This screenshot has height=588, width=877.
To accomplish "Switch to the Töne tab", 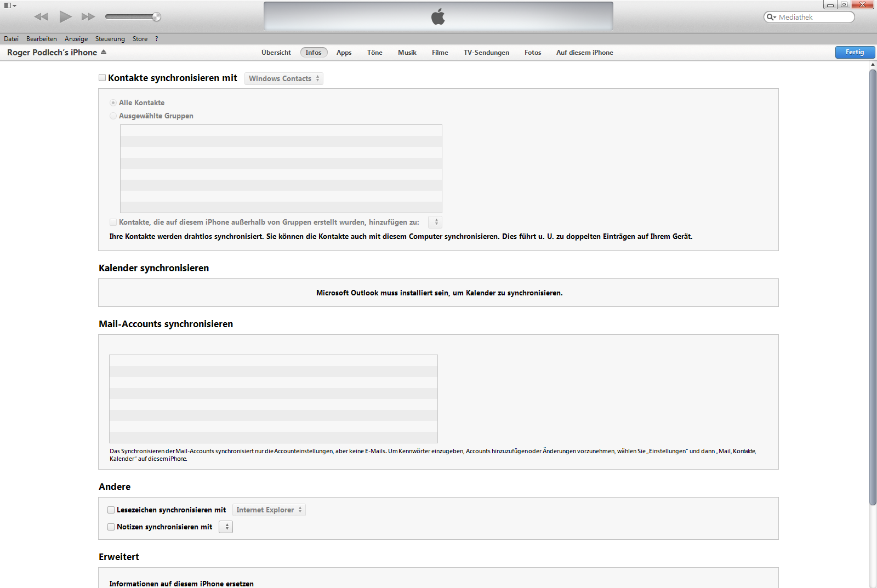I will (375, 53).
